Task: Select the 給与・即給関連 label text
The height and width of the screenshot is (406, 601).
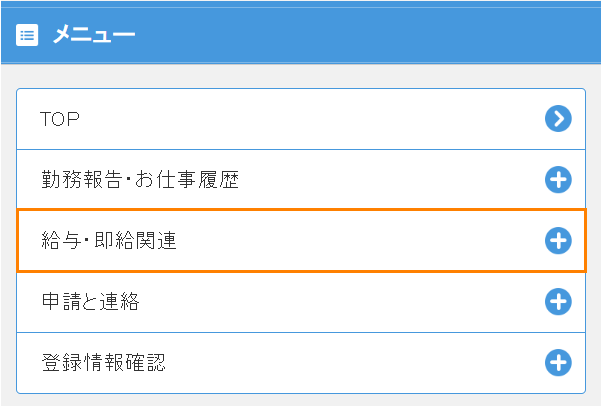Action: [109, 241]
